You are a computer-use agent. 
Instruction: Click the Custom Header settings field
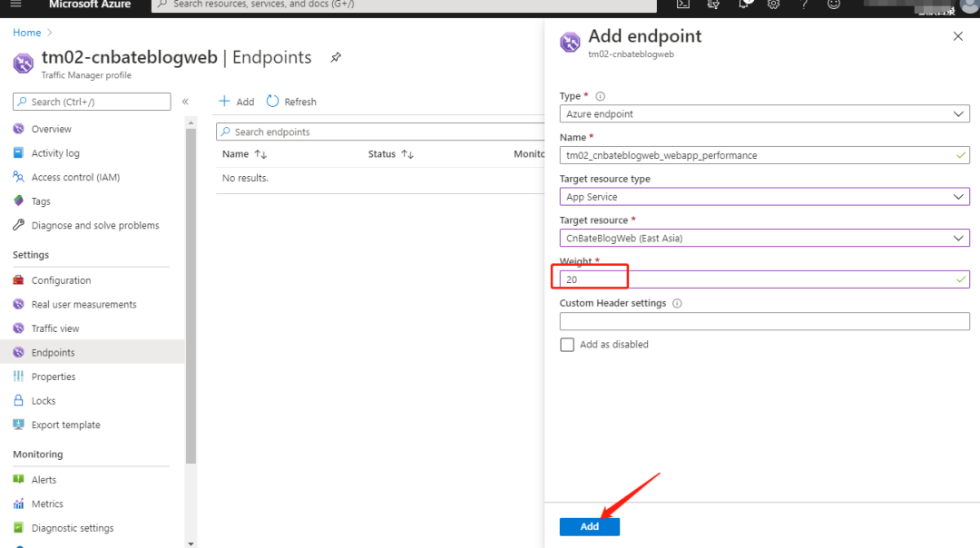[x=764, y=321]
